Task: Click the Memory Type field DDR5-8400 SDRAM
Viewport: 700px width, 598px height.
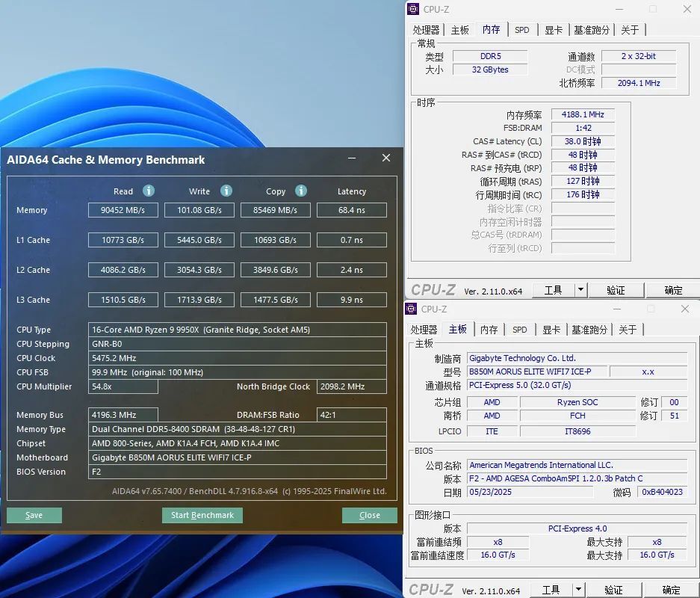Action: pyautogui.click(x=238, y=429)
